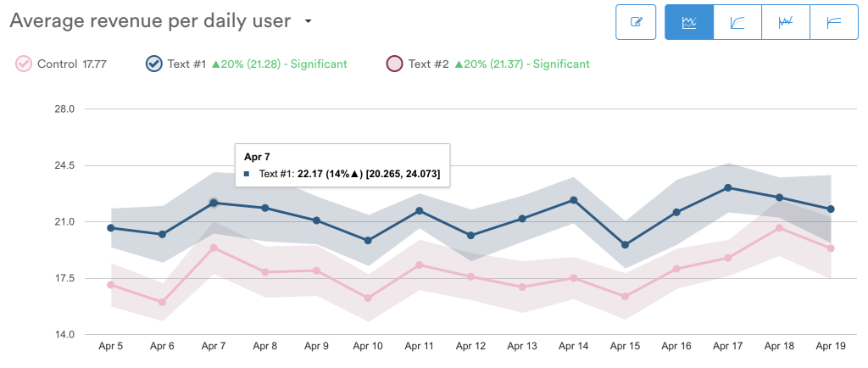Click the Average revenue per daily user title
This screenshot has height=368, width=868.
coord(150,20)
